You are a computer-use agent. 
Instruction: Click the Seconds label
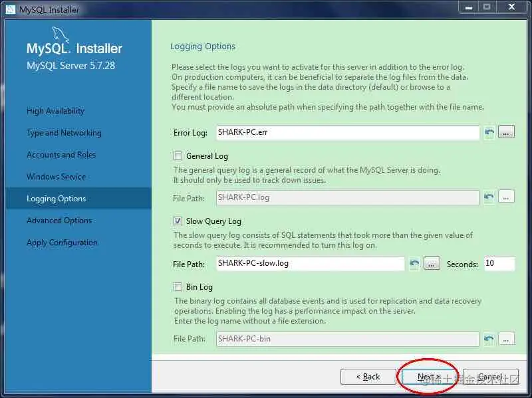(462, 264)
